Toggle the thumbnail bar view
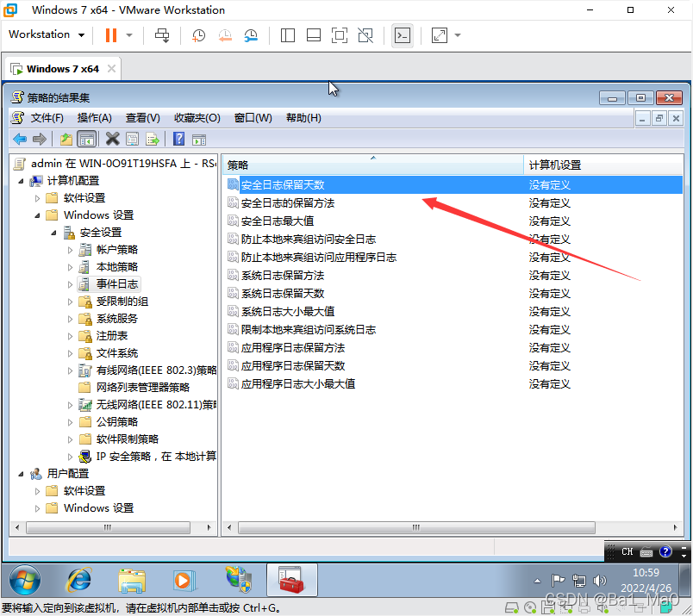This screenshot has height=616, width=693. point(314,35)
